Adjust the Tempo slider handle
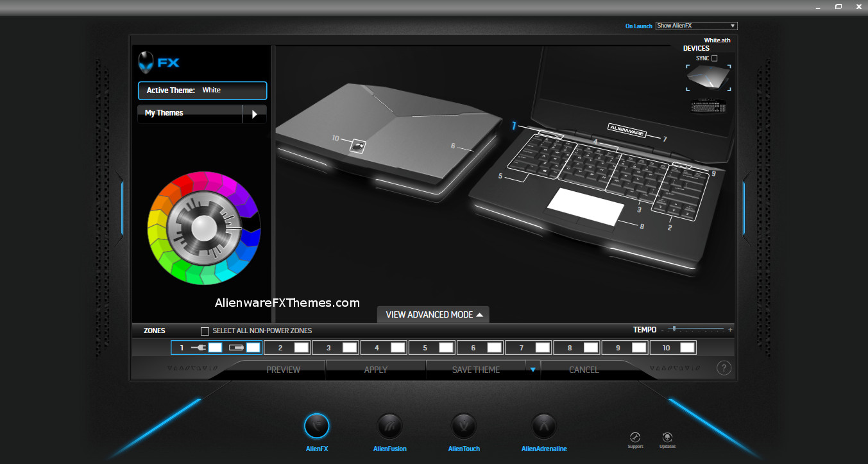The width and height of the screenshot is (868, 464). [x=674, y=329]
